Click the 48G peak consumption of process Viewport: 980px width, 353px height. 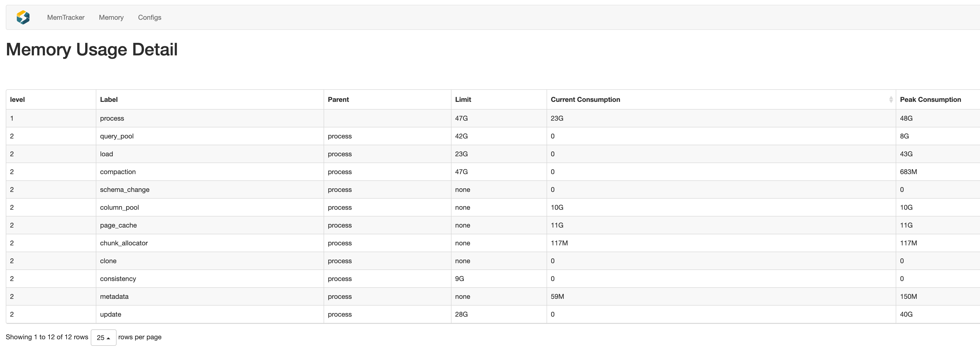[906, 118]
